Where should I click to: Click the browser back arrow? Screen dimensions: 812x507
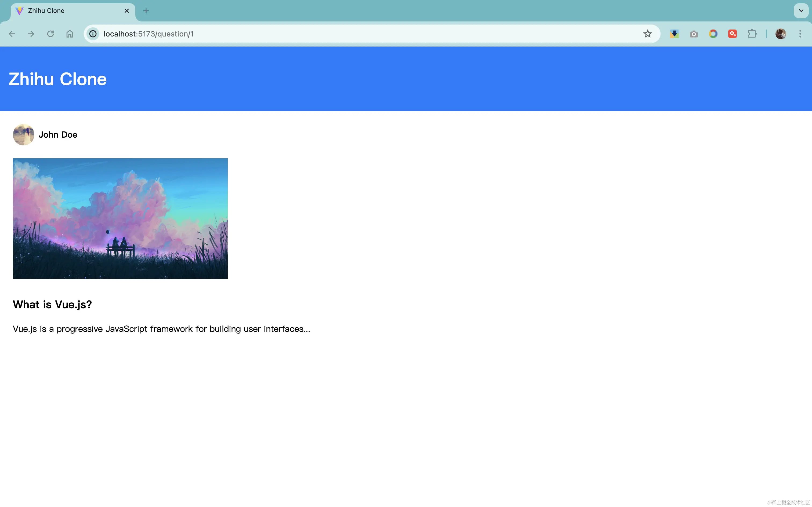tap(12, 34)
